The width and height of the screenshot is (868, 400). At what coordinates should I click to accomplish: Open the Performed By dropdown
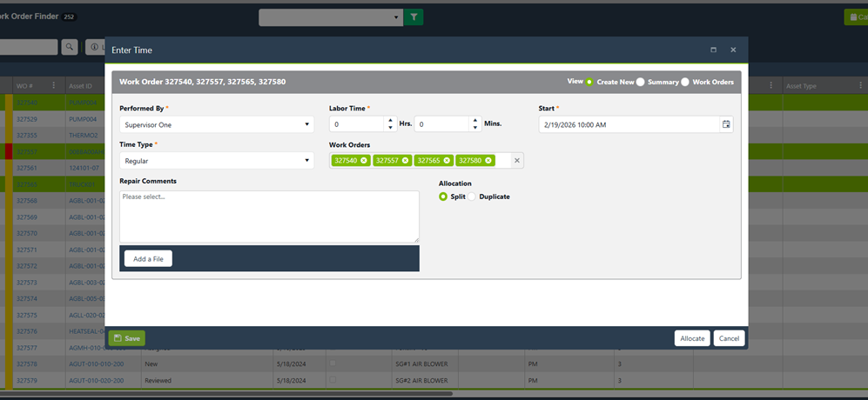pyautogui.click(x=216, y=124)
